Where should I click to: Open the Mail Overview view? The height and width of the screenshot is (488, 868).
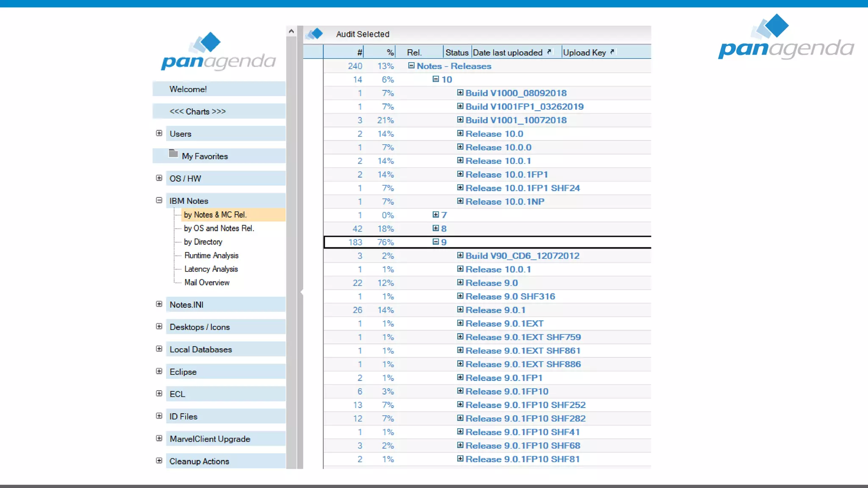pyautogui.click(x=207, y=283)
